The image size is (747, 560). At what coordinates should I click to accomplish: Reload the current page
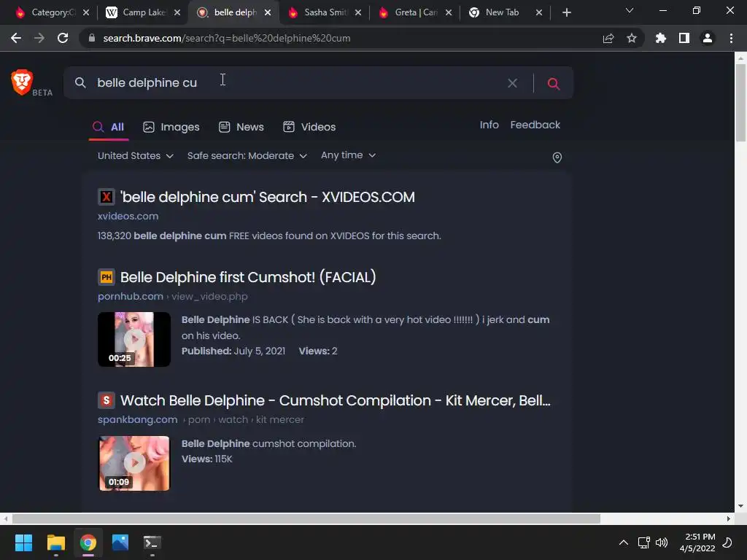[63, 38]
